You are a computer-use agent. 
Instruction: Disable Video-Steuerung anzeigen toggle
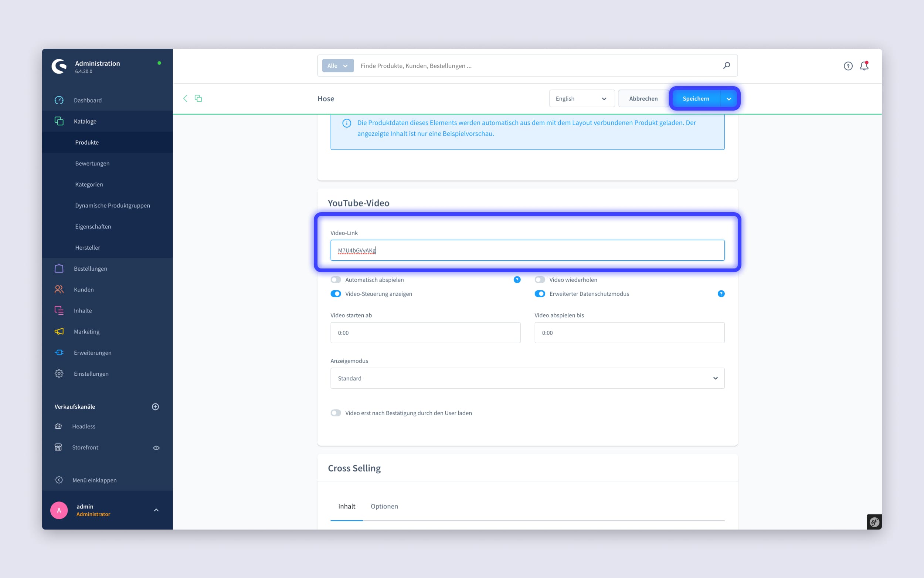335,294
